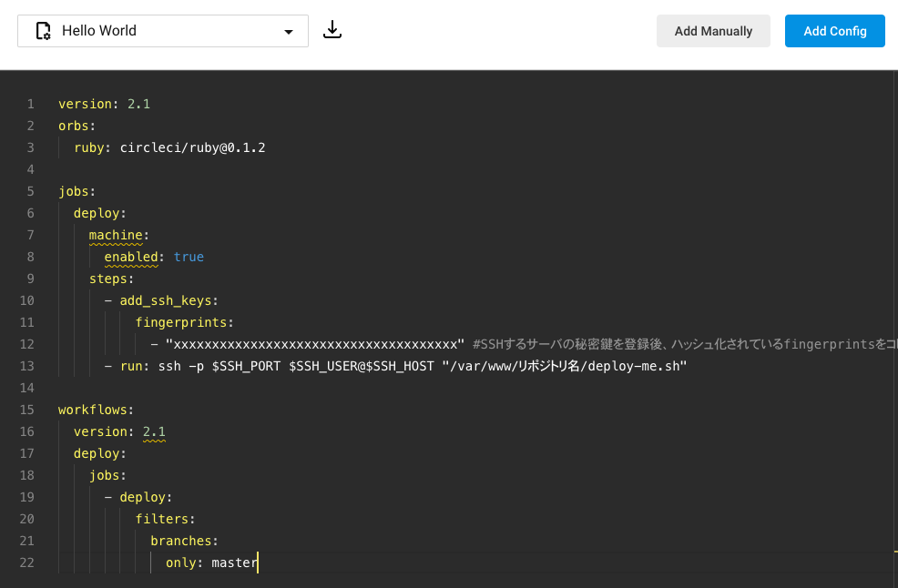898x588 pixels.
Task: Click the 'orbs:' key on line 2
Action: [77, 126]
